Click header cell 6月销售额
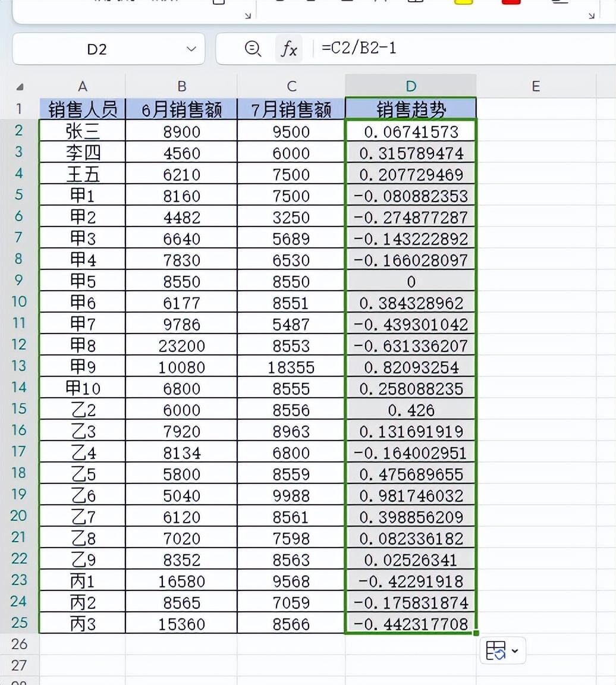Viewport: 616px width, 685px height. (181, 109)
